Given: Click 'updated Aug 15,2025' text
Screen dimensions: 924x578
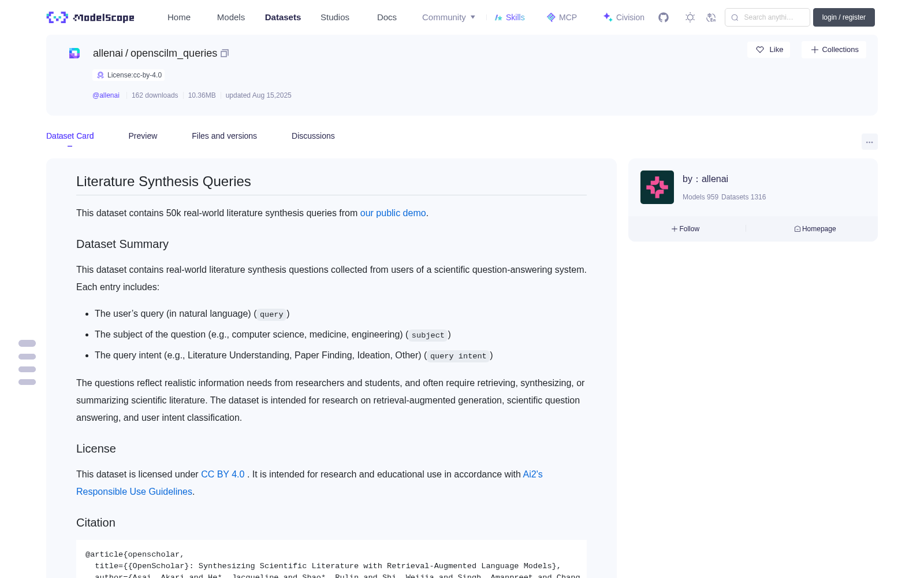Looking at the screenshot, I should (258, 95).
